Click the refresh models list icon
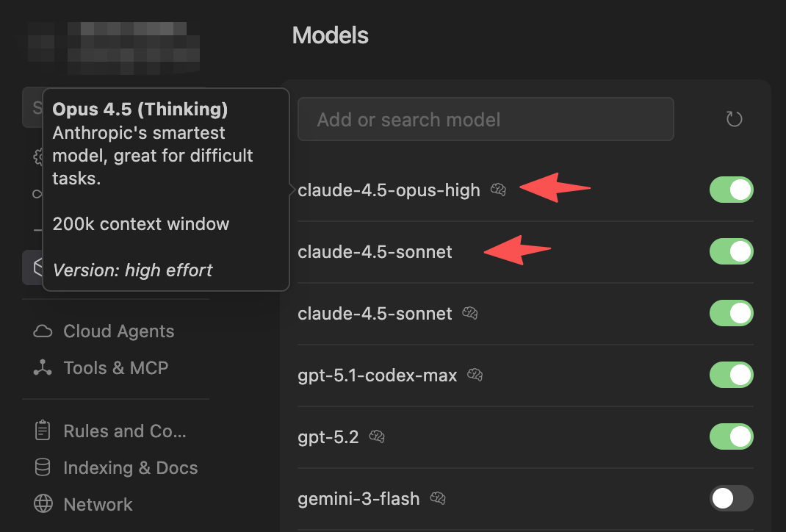 734,119
